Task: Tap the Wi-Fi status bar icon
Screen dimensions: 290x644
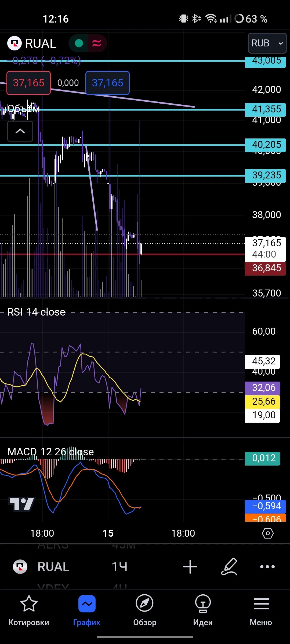Action: 211,19
